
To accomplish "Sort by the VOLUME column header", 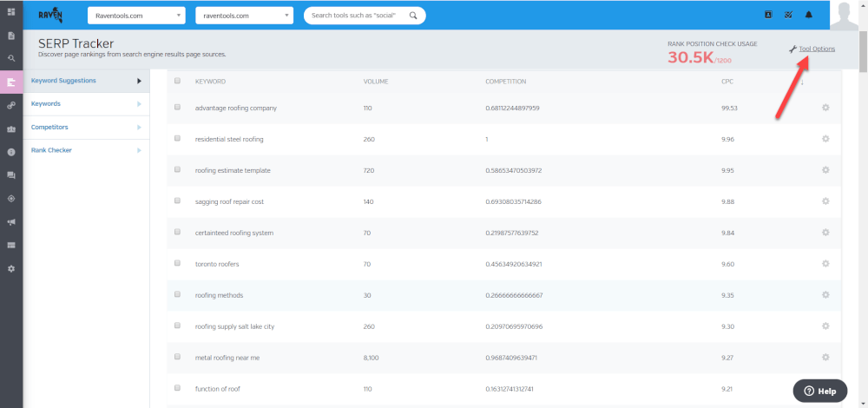I will (376, 82).
